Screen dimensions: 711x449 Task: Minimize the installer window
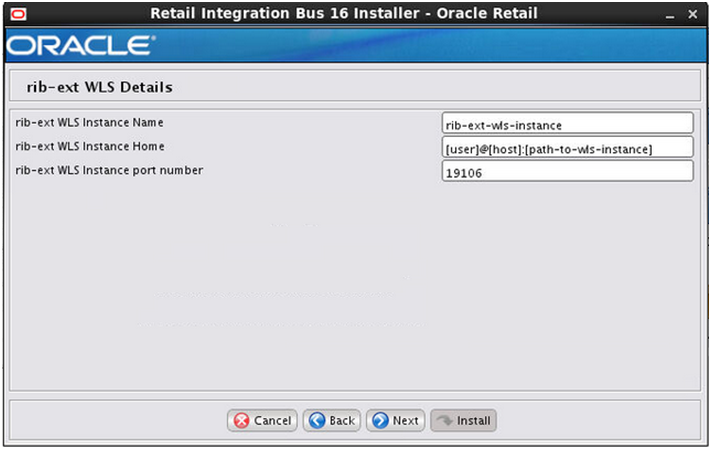click(x=670, y=15)
